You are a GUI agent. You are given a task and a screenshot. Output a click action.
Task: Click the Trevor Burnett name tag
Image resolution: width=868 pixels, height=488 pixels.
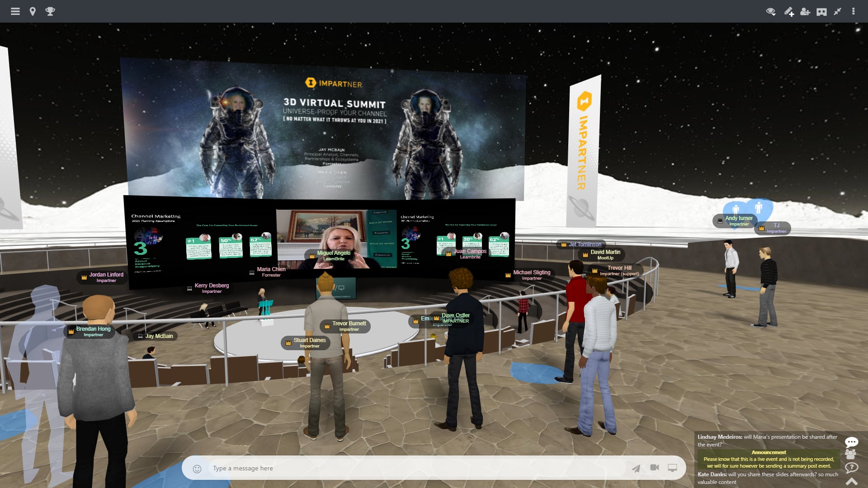pos(345,326)
